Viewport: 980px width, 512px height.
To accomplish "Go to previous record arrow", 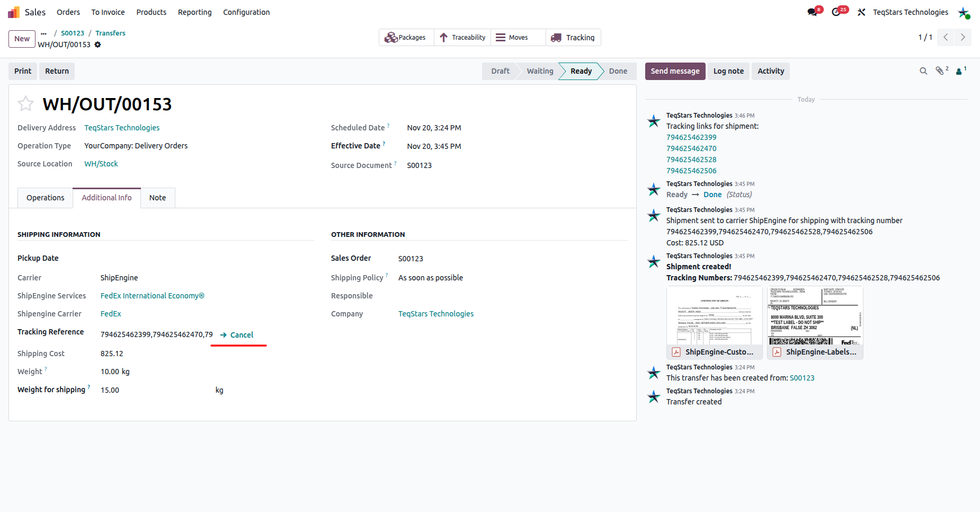I will pyautogui.click(x=946, y=37).
